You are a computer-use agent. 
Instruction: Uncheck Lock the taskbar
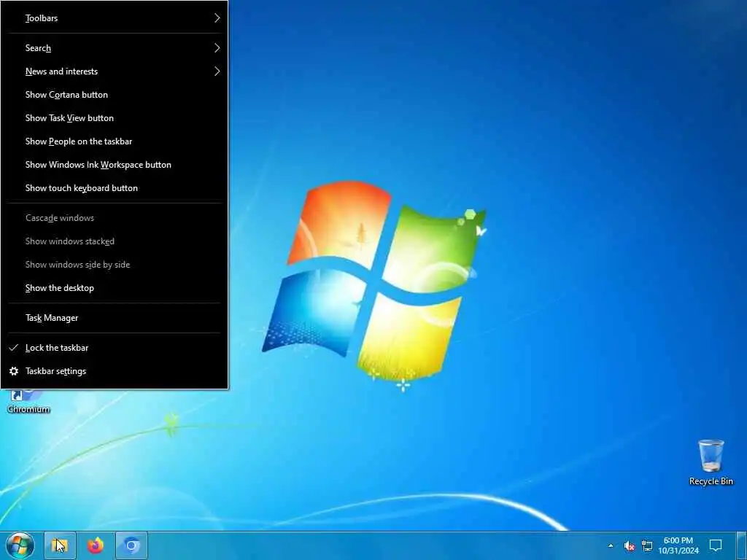(115, 348)
